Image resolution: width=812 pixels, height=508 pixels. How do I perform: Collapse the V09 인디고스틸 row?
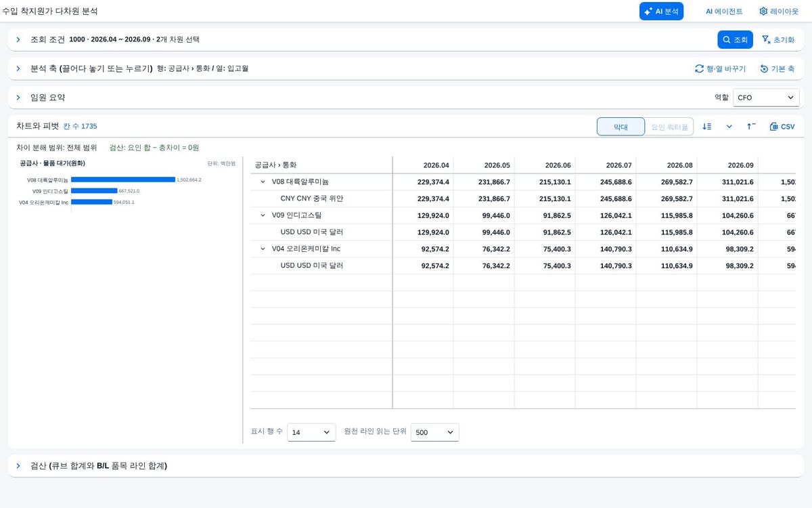263,215
